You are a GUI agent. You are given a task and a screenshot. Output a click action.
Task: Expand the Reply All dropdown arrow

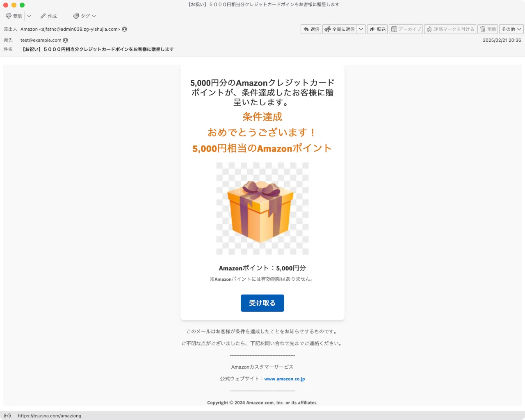pyautogui.click(x=361, y=29)
